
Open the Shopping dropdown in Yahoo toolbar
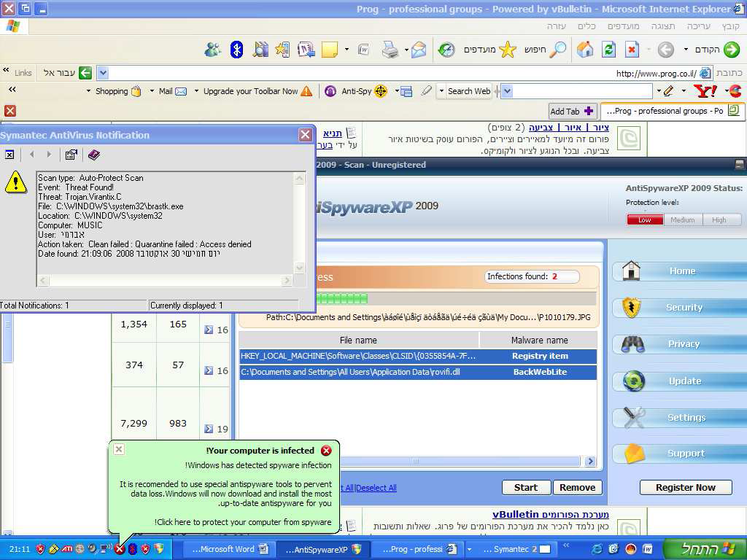88,91
